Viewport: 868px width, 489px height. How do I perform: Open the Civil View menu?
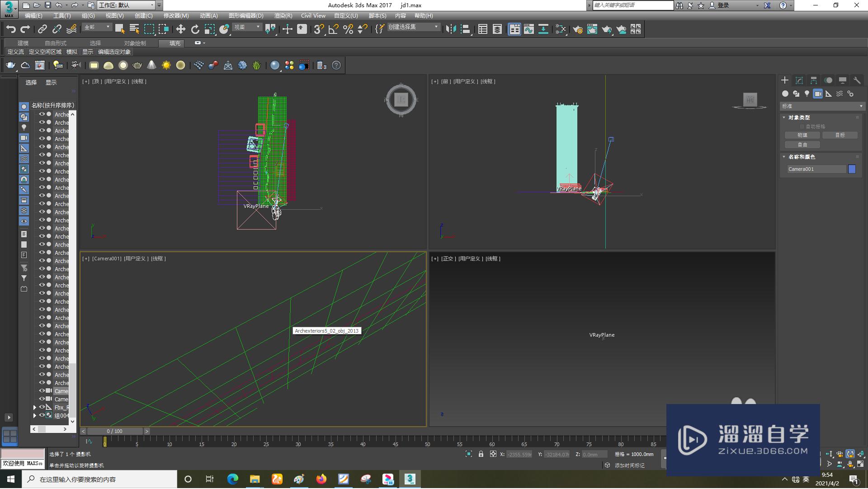point(313,15)
